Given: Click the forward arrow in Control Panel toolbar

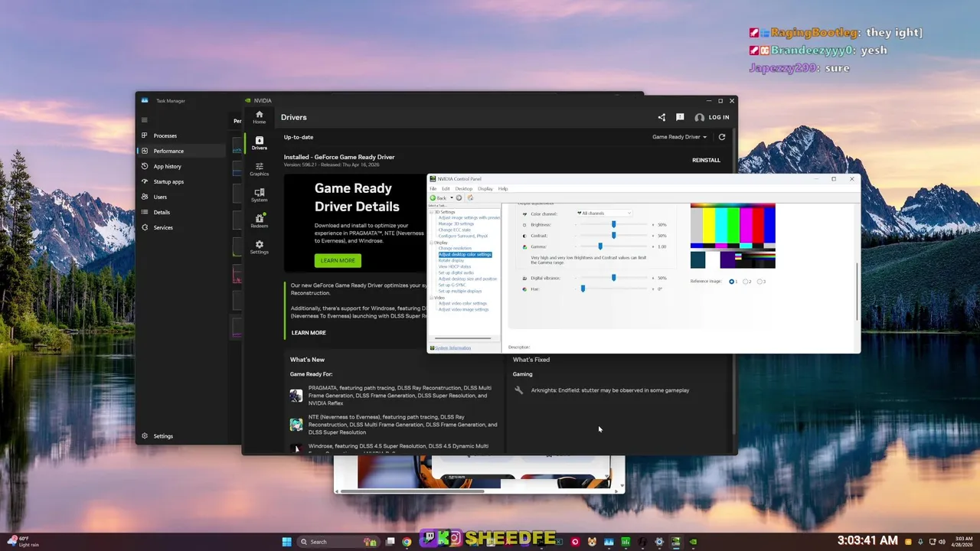Looking at the screenshot, I should [x=459, y=197].
